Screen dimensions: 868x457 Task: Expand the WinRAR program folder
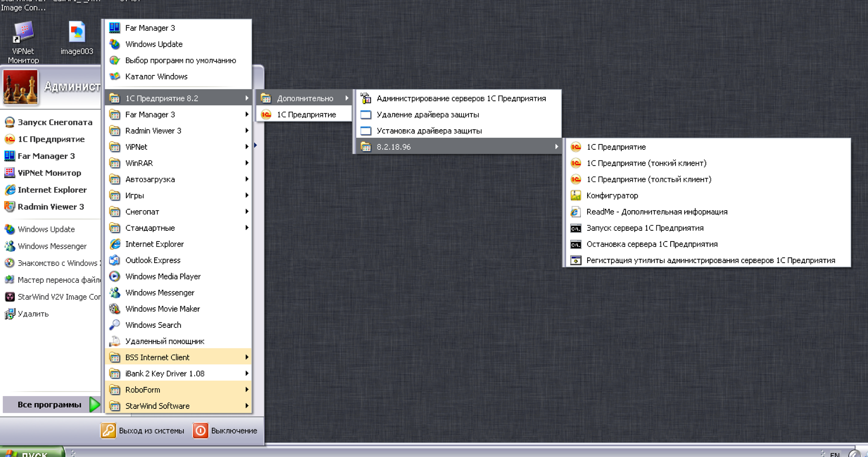178,163
